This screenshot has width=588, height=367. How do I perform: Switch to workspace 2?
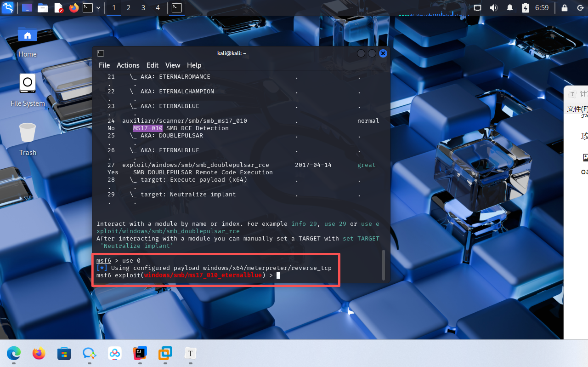(129, 8)
